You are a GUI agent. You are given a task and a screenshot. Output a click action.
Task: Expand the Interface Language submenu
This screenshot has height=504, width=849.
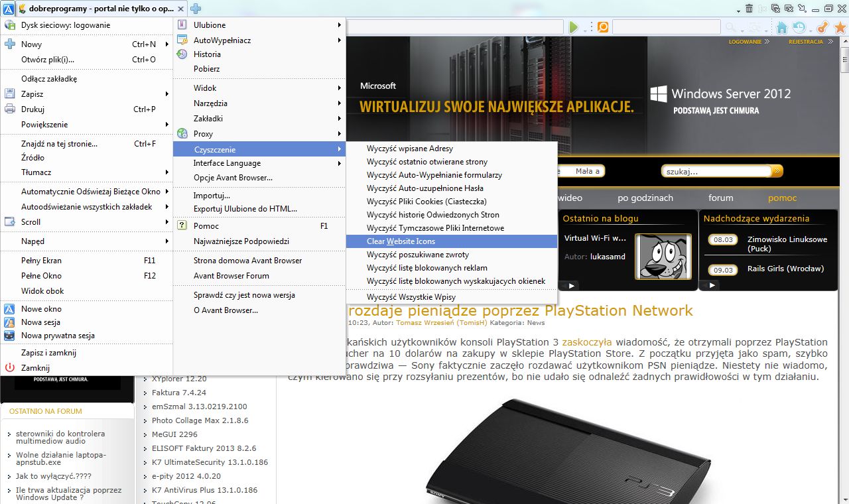coord(259,163)
